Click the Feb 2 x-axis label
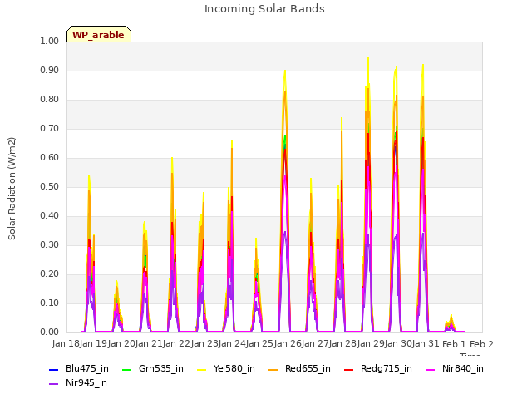The height and width of the screenshot is (399, 532). click(481, 344)
